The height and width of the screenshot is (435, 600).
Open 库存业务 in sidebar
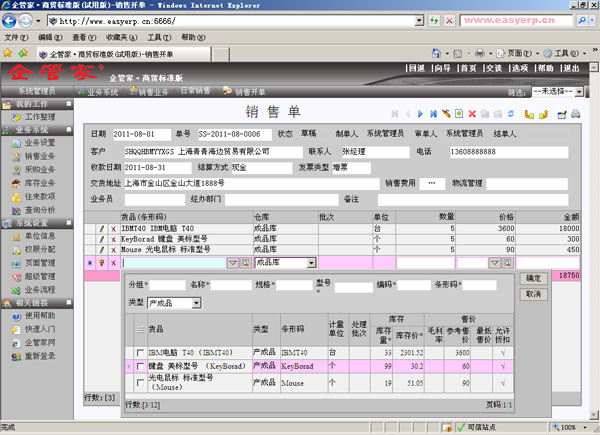click(40, 183)
